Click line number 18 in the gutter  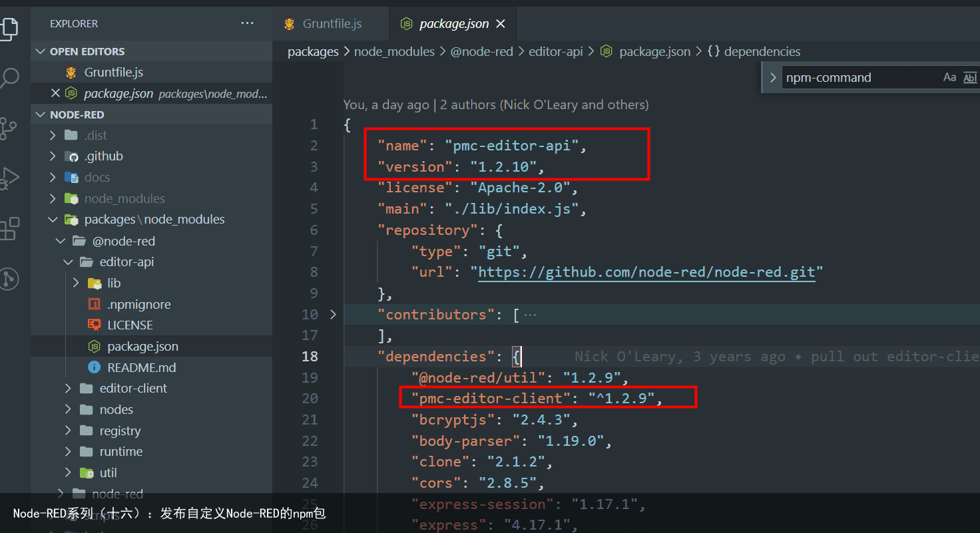tap(310, 356)
